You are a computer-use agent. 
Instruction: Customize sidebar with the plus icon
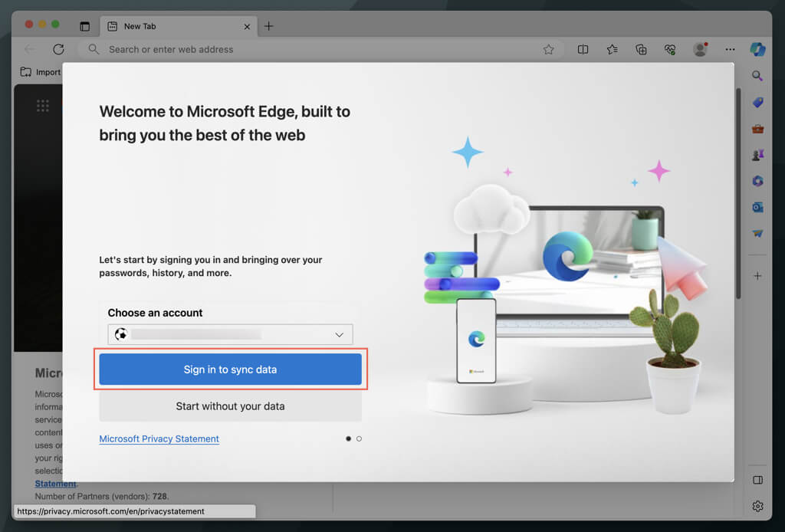[757, 276]
